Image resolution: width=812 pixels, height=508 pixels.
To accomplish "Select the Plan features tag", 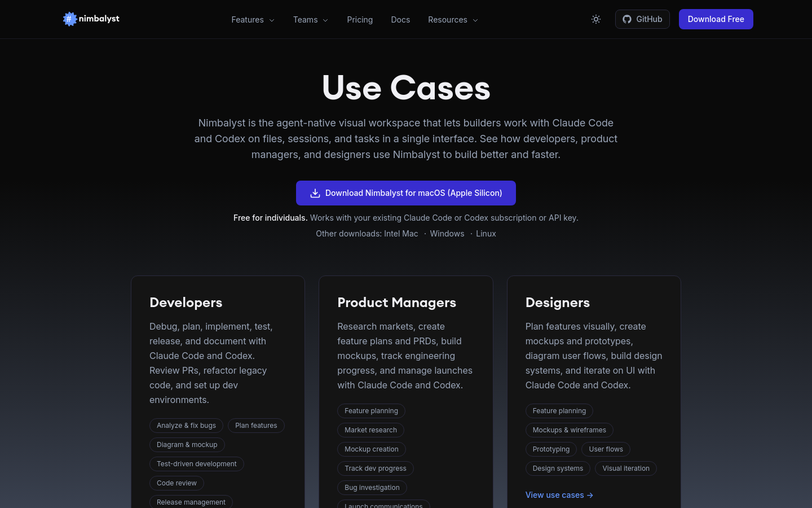I will tap(256, 426).
